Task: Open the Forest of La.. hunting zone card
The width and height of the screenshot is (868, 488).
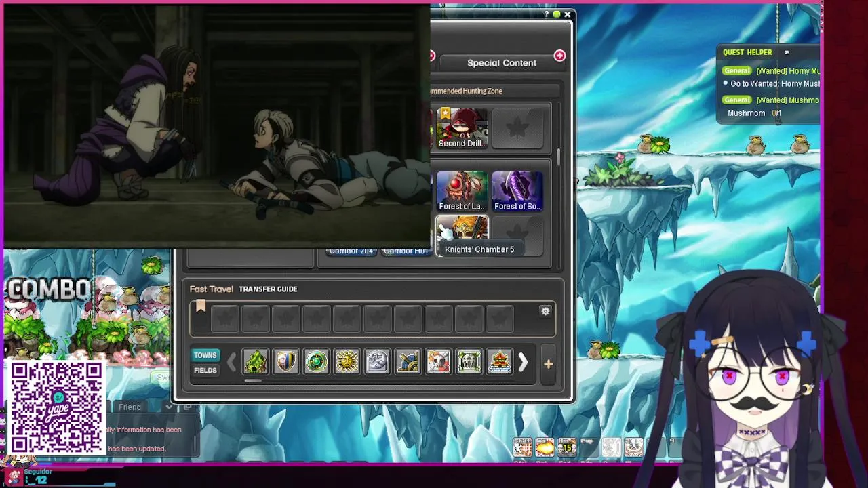Action: [x=462, y=191]
